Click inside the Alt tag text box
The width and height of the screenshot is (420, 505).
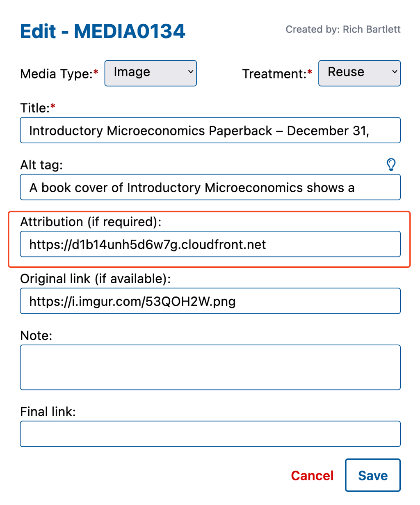click(210, 187)
